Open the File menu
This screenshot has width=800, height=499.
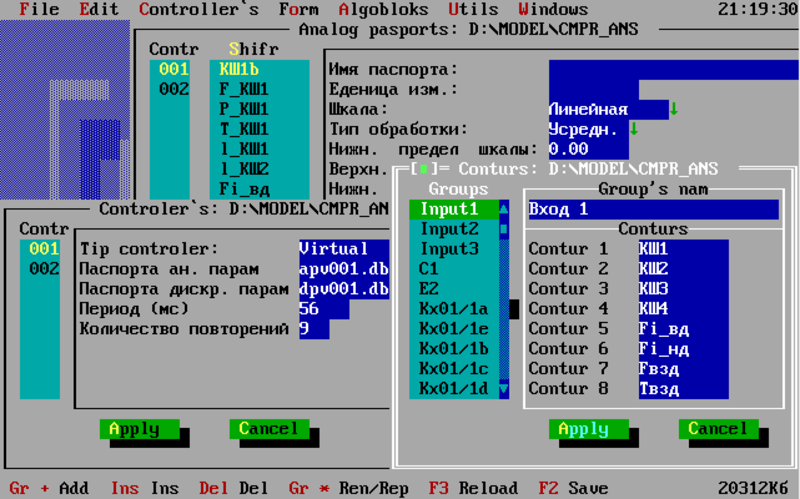39,9
